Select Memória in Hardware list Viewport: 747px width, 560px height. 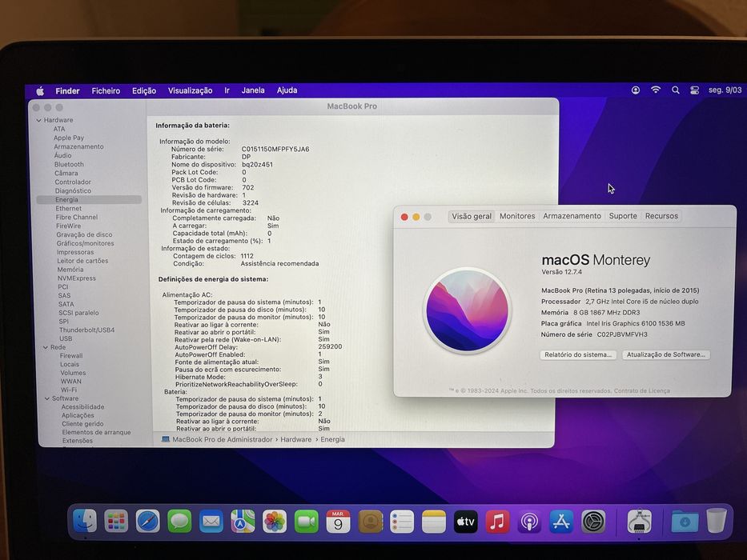point(70,270)
